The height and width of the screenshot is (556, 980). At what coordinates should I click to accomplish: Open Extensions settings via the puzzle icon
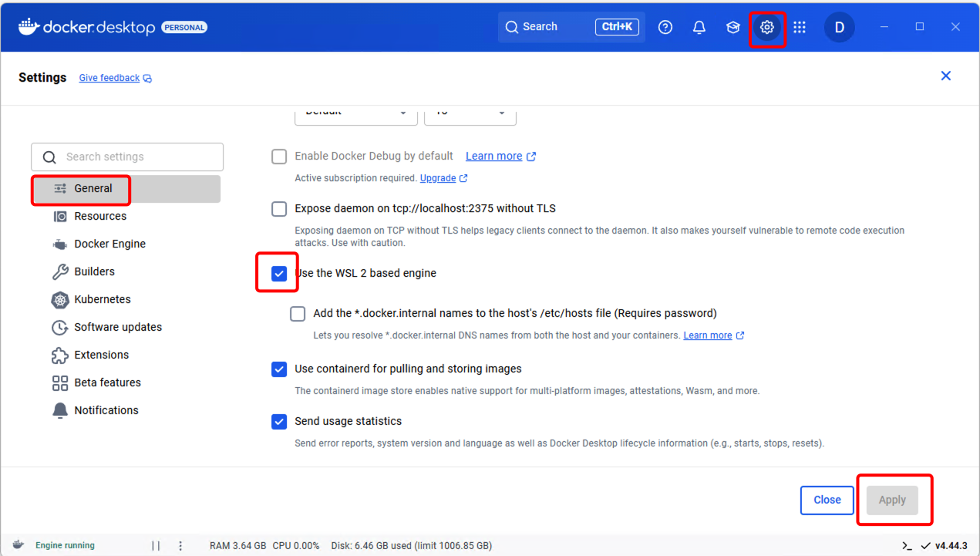click(60, 355)
